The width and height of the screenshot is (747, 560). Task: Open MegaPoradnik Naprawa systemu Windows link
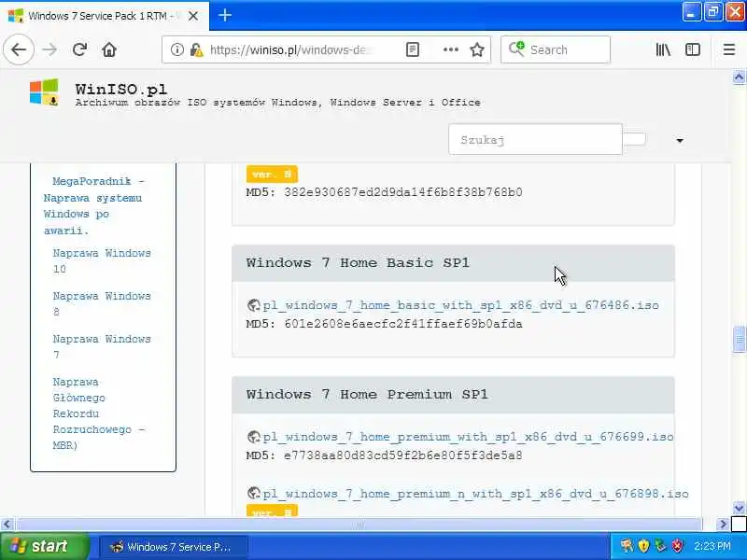tap(92, 205)
